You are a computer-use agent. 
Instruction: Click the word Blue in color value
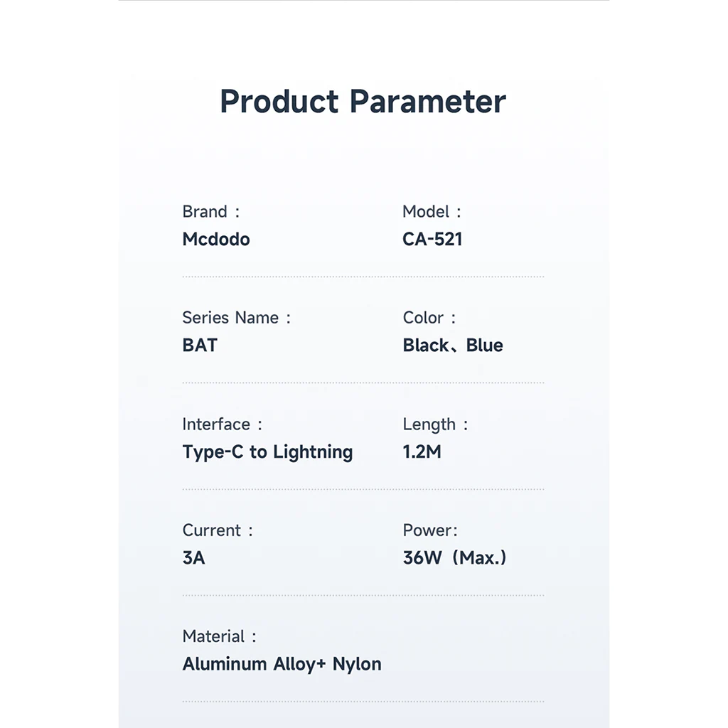pos(485,346)
